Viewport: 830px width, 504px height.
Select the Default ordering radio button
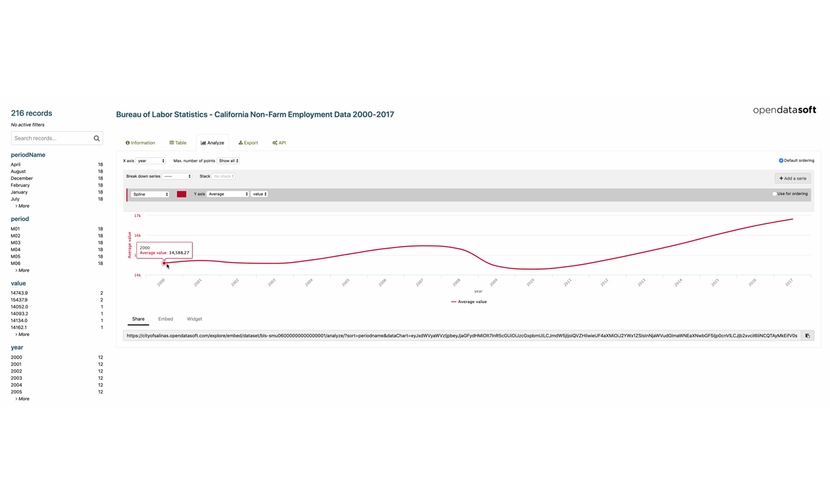[x=781, y=160]
